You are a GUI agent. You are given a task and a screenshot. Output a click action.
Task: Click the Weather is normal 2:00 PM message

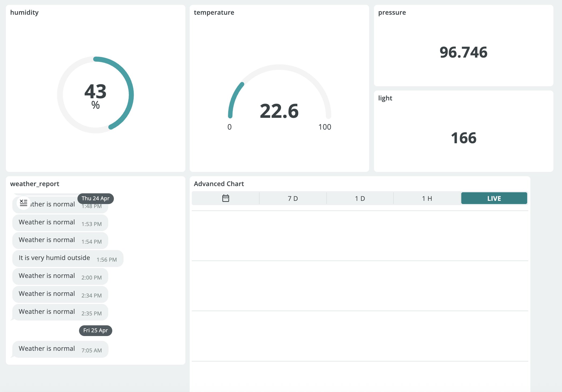click(x=60, y=276)
